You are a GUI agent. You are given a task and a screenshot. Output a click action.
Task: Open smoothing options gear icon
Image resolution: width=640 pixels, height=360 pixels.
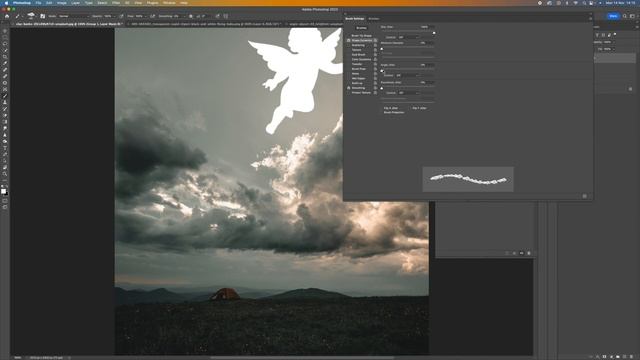pyautogui.click(x=190, y=16)
